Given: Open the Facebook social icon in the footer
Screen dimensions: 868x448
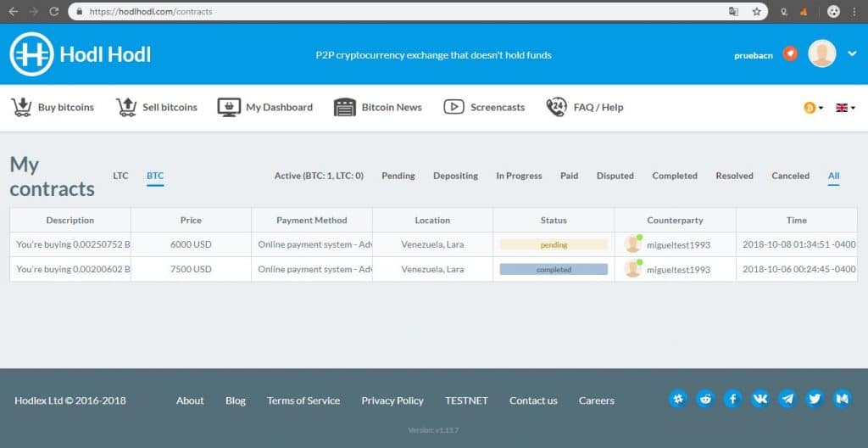Looking at the screenshot, I should 732,399.
